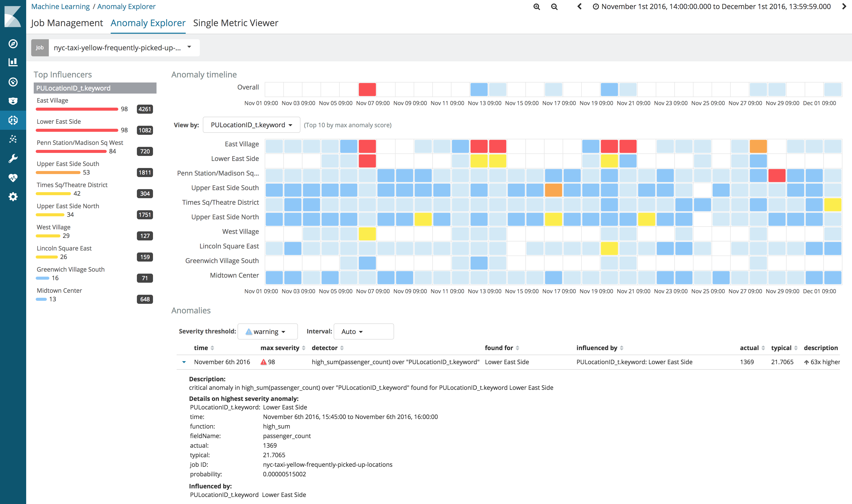
Task: Click the Machine Learning breadcrumb link
Action: pos(60,7)
